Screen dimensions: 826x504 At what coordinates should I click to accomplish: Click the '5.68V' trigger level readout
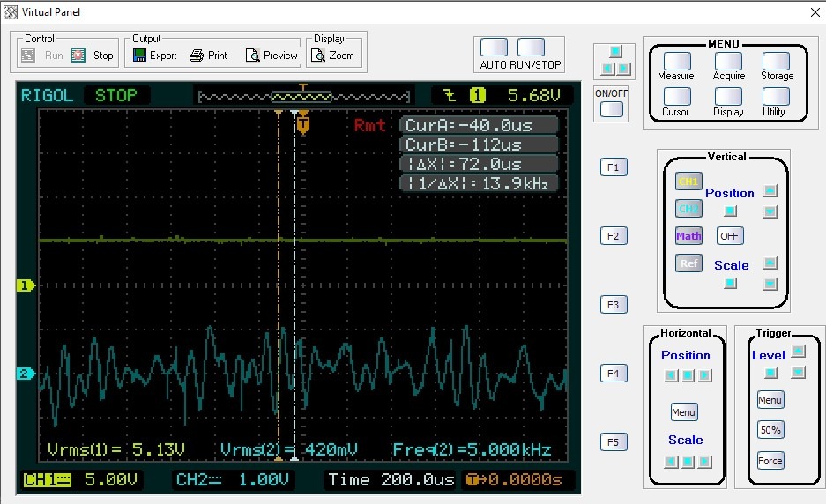tap(533, 95)
